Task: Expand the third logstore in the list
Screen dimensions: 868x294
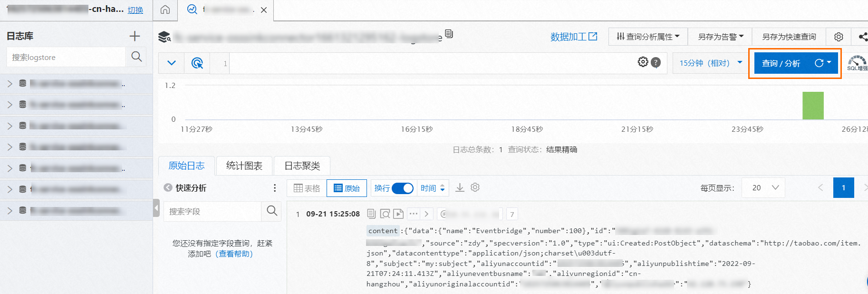Action: coord(10,126)
